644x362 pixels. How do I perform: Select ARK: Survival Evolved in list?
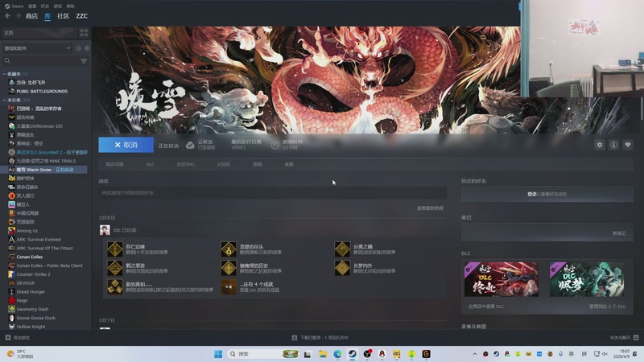pos(39,239)
